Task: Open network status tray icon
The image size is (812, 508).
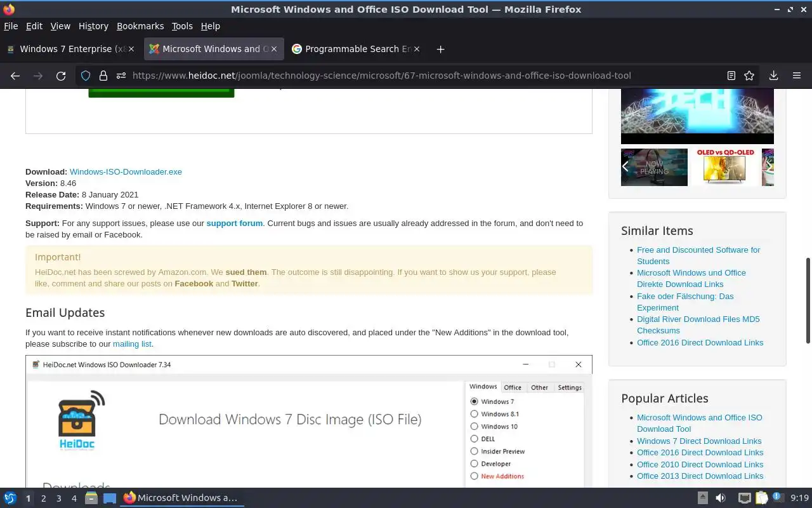Action: (745, 498)
